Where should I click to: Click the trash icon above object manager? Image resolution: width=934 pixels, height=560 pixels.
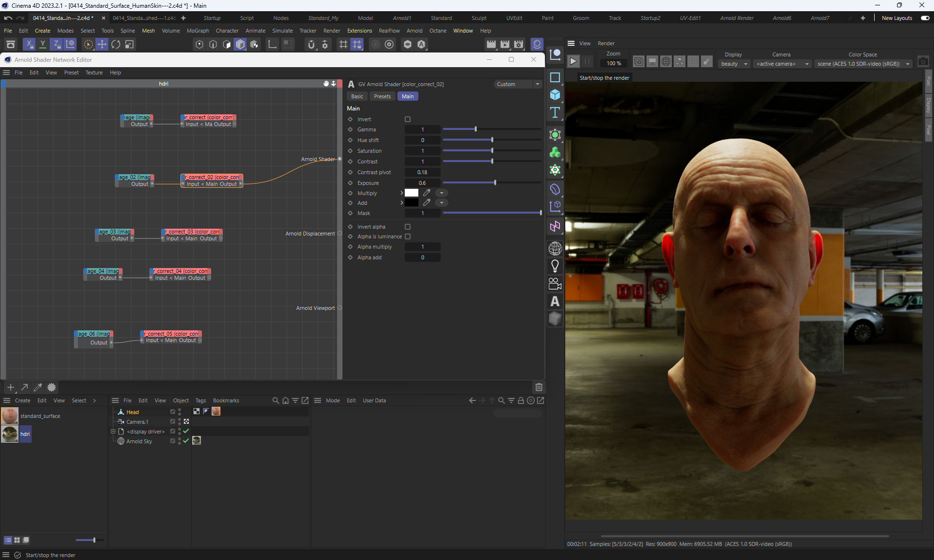539,387
